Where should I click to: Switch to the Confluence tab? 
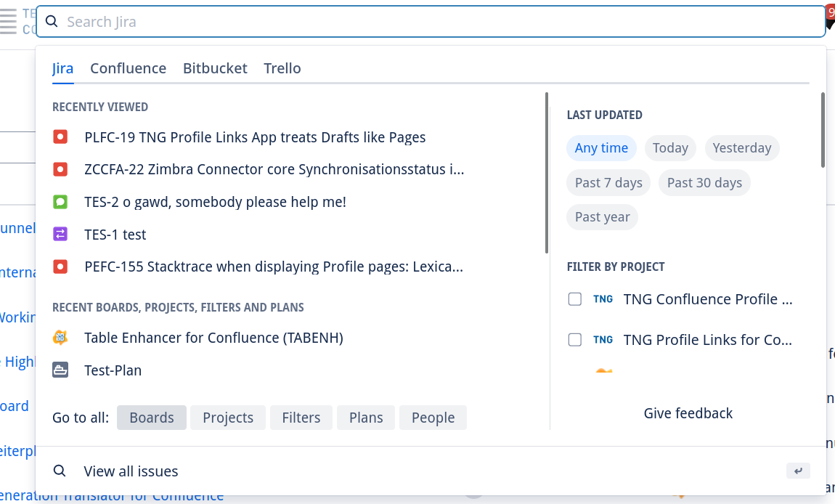click(x=128, y=68)
